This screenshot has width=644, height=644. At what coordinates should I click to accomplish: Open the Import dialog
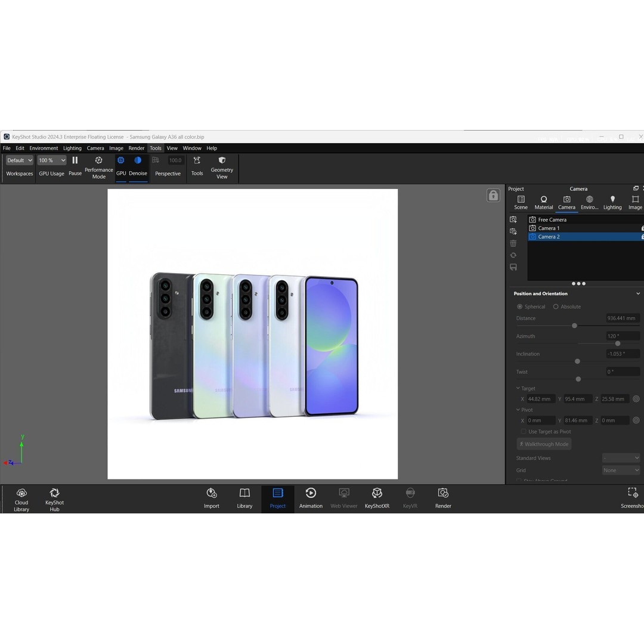pyautogui.click(x=212, y=499)
